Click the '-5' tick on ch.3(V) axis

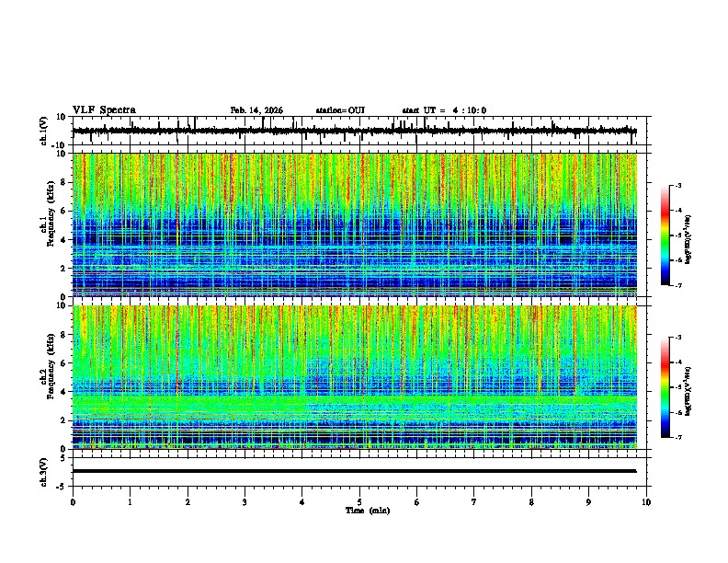(62, 487)
